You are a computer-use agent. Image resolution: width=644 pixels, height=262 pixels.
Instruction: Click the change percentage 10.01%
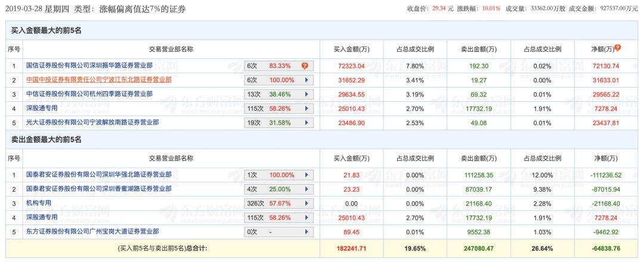click(493, 8)
